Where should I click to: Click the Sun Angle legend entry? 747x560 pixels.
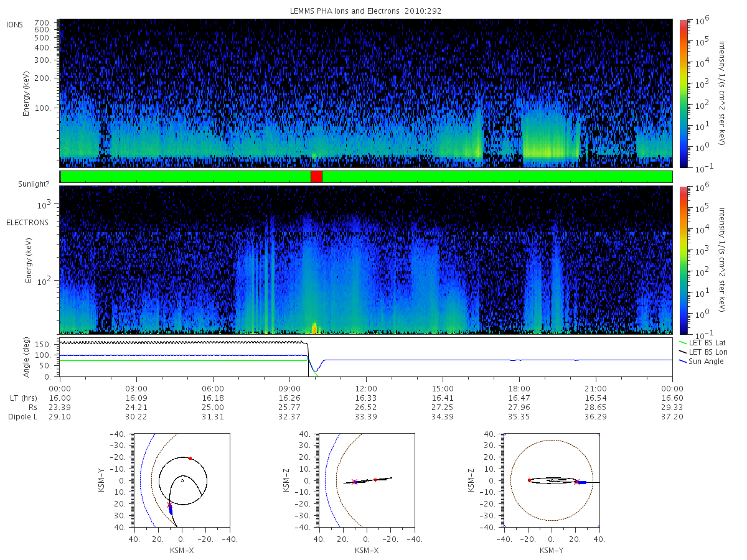point(702,362)
